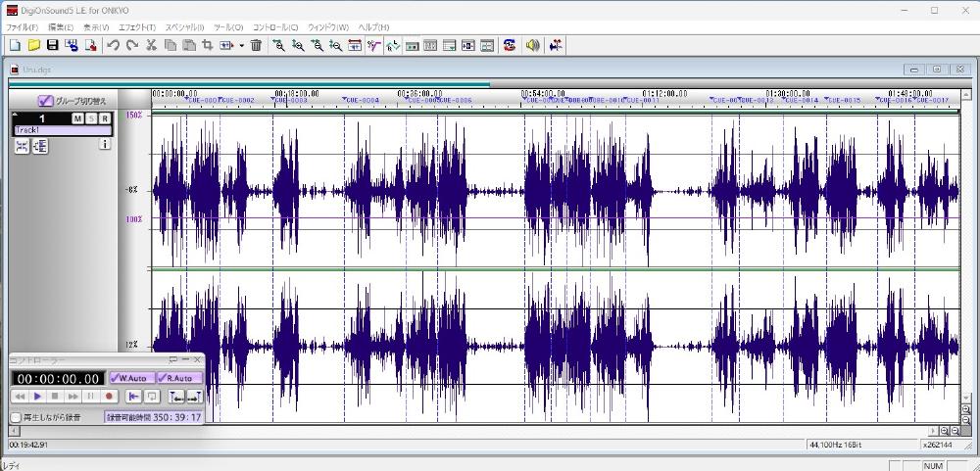980x471 pixels.
Task: Click the Crop tool icon
Action: tap(207, 45)
